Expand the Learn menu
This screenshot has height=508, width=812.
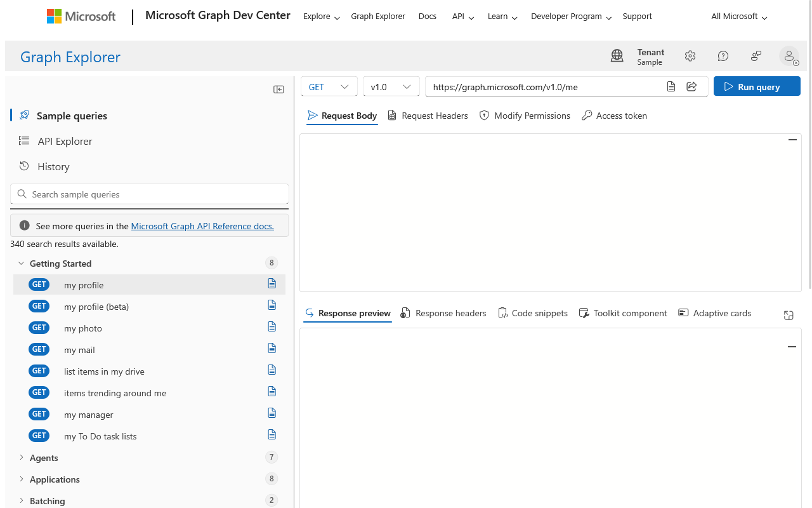tap(502, 17)
